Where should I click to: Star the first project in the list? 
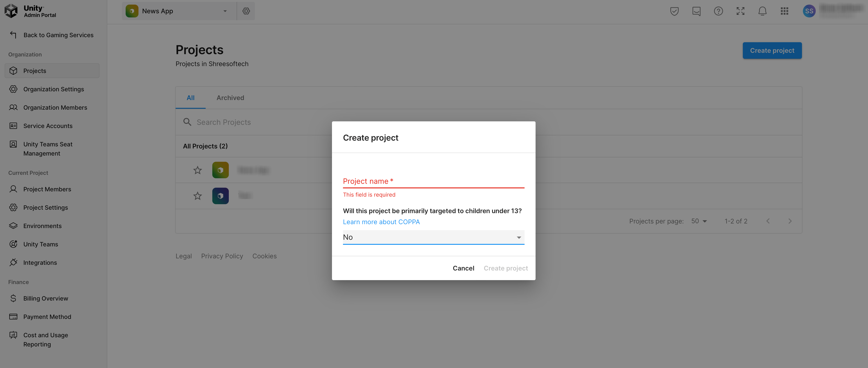click(x=197, y=170)
